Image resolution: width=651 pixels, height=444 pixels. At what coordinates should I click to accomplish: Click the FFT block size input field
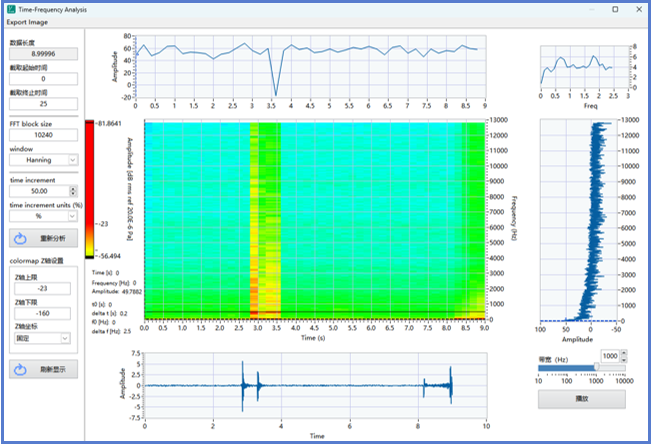pos(43,135)
